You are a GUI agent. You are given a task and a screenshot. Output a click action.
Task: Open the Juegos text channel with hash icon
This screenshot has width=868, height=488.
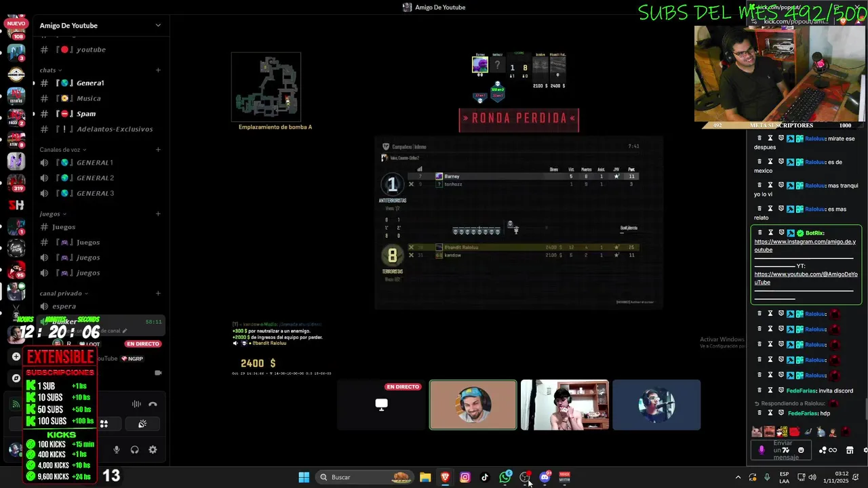(x=100, y=227)
